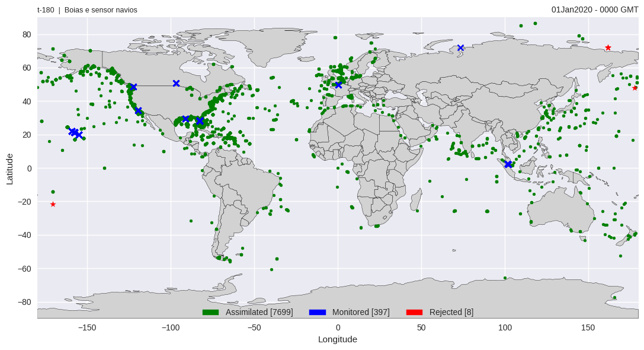Select the blue X marker in northern Russia
644x350 pixels.
coord(460,48)
